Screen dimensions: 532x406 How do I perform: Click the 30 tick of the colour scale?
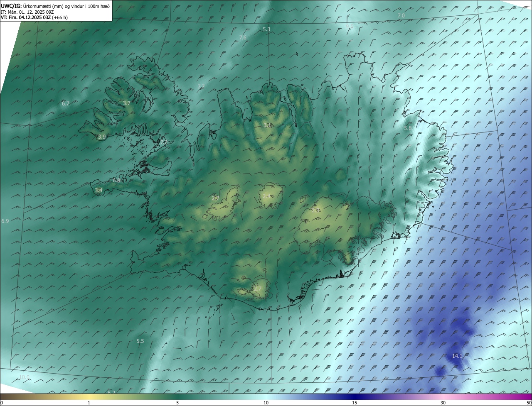443,403
